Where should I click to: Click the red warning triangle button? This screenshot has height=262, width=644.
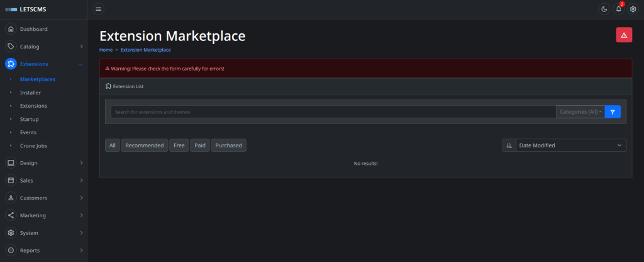tap(624, 35)
